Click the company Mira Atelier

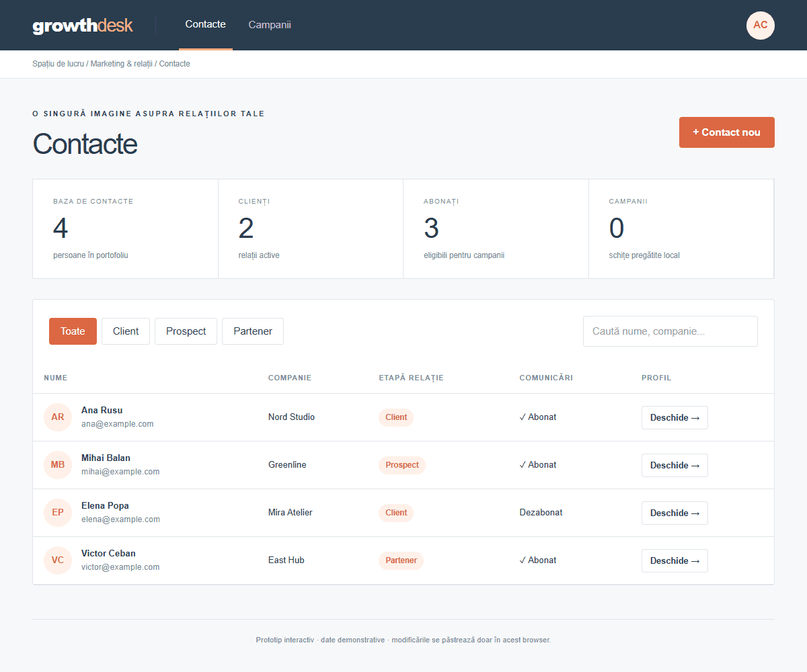[x=291, y=513]
